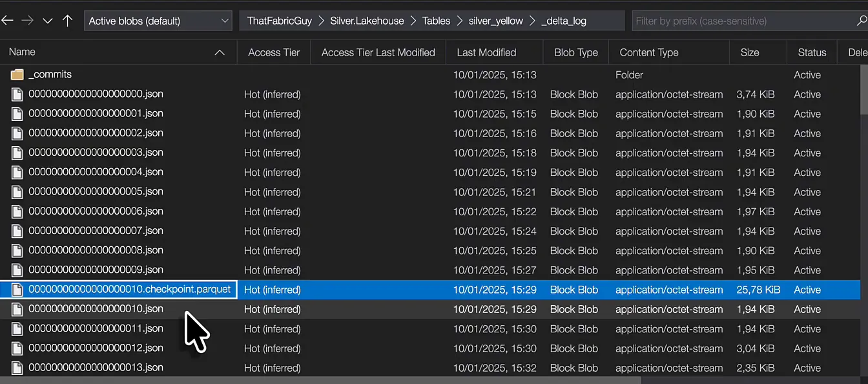Navigate to Tables breadcrumb
The height and width of the screenshot is (384, 868).
pos(436,21)
